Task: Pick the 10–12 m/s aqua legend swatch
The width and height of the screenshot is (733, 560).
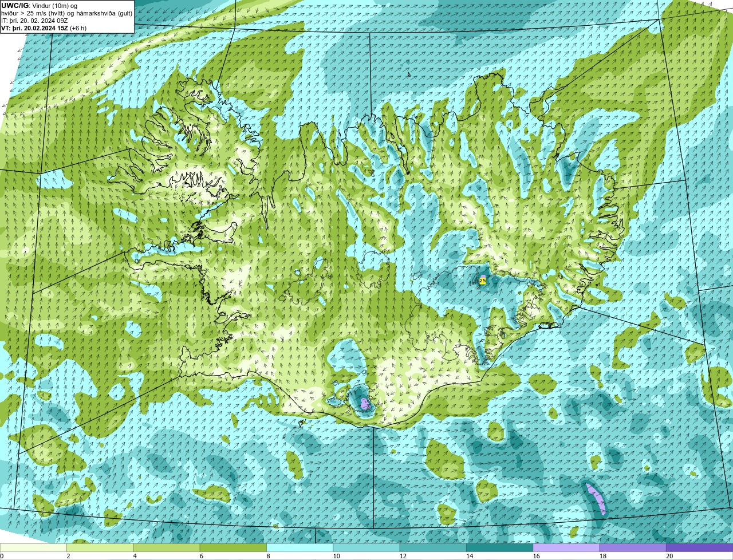Action: (366, 547)
